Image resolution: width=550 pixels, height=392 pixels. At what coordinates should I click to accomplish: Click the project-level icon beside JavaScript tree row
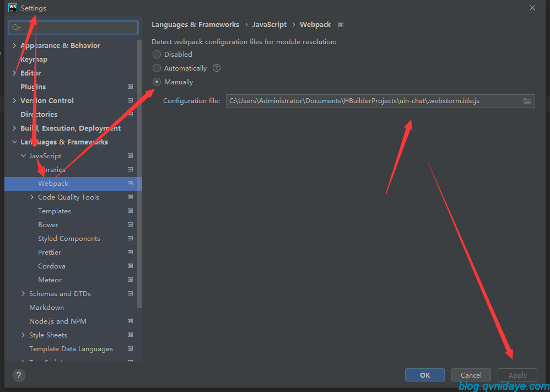pyautogui.click(x=130, y=155)
